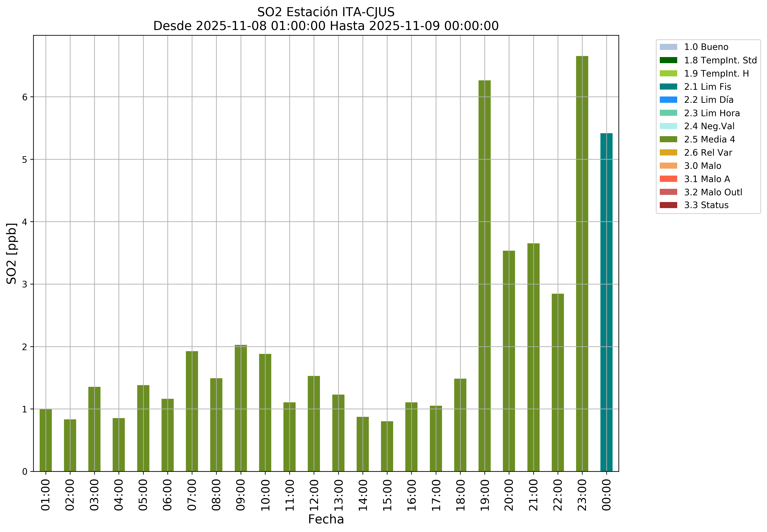Click the 2.5 Media 4 legend swatch
The width and height of the screenshot is (767, 532).
click(668, 139)
